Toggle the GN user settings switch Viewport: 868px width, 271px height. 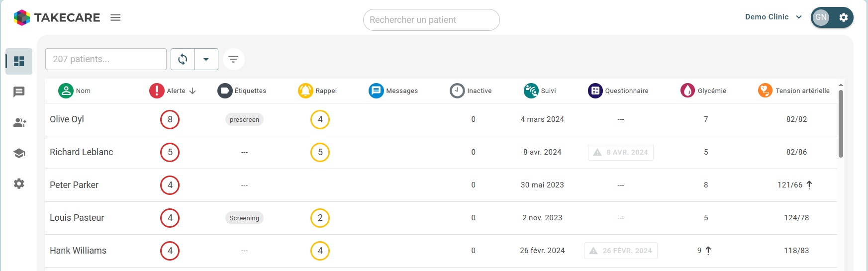(832, 17)
